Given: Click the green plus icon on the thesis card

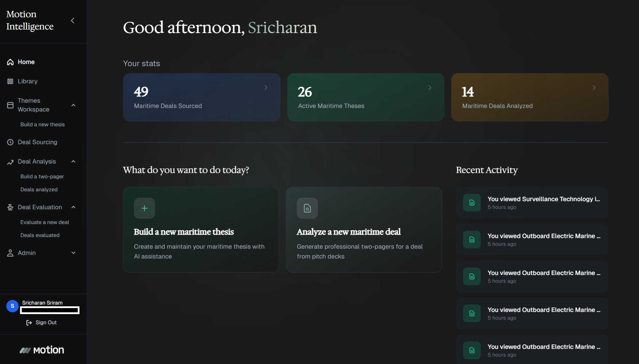Looking at the screenshot, I should (144, 208).
